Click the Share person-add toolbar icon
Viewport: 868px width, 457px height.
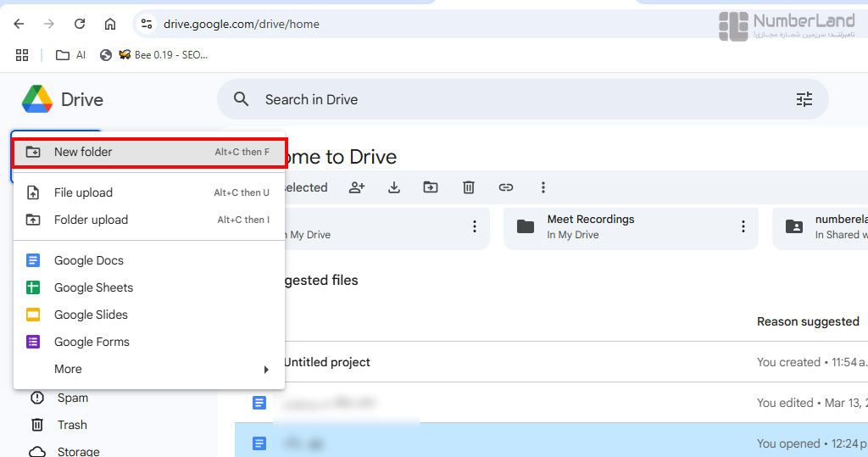pos(357,187)
